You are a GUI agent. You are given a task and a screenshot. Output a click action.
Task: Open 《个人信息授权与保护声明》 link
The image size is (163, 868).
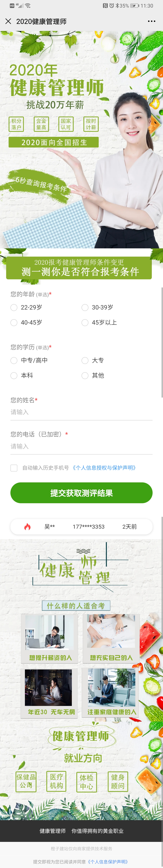pyautogui.click(x=104, y=468)
